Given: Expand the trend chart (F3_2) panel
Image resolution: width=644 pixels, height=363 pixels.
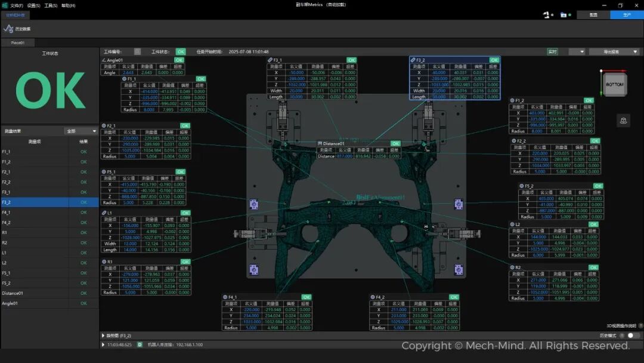Looking at the screenshot, I should 104,336.
